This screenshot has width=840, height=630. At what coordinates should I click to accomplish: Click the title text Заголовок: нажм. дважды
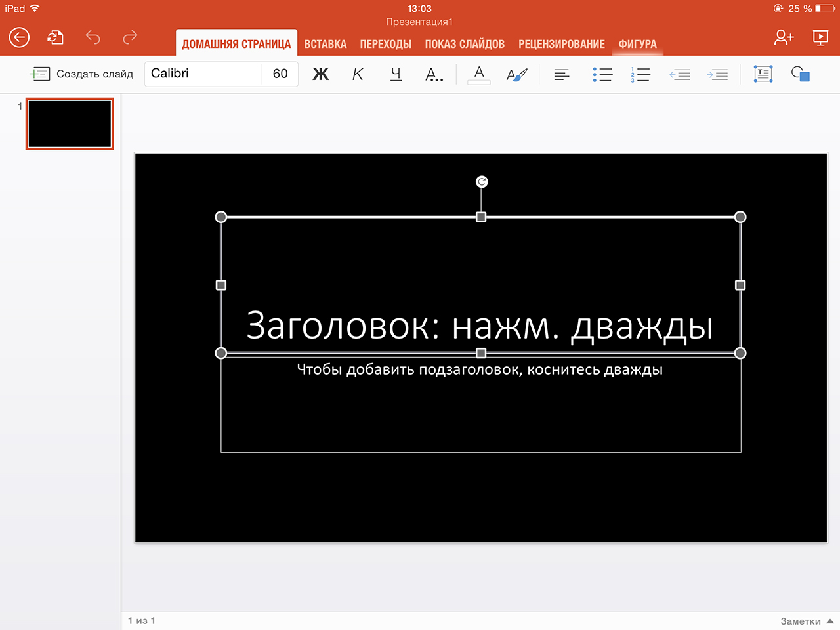coord(480,325)
